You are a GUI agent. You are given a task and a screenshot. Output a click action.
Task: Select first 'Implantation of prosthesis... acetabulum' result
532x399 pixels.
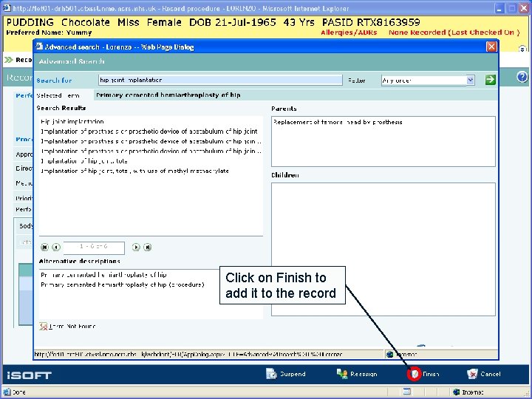click(149, 132)
